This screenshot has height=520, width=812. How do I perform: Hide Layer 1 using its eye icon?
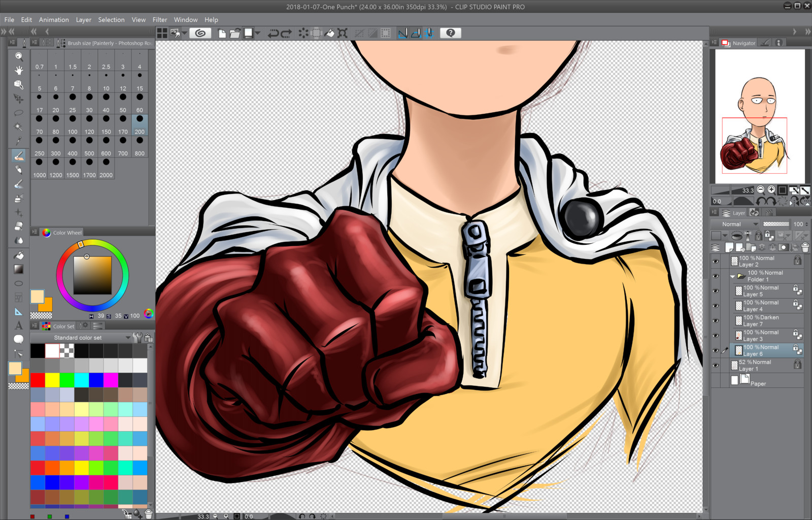tap(716, 366)
